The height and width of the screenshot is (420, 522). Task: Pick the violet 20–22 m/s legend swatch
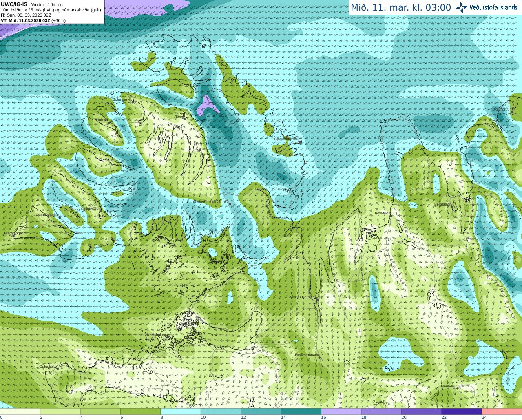tap(422, 411)
